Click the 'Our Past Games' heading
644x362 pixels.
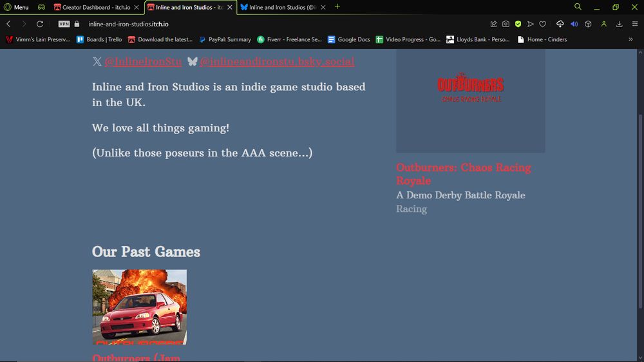point(146,251)
